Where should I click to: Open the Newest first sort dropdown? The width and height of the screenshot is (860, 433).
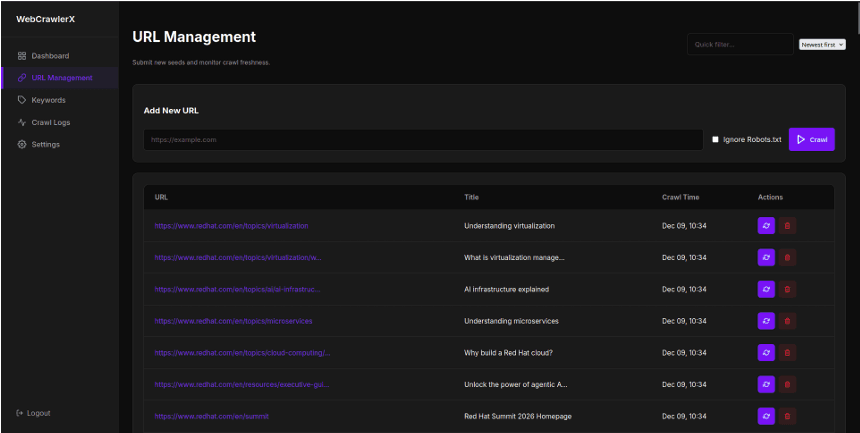[822, 45]
